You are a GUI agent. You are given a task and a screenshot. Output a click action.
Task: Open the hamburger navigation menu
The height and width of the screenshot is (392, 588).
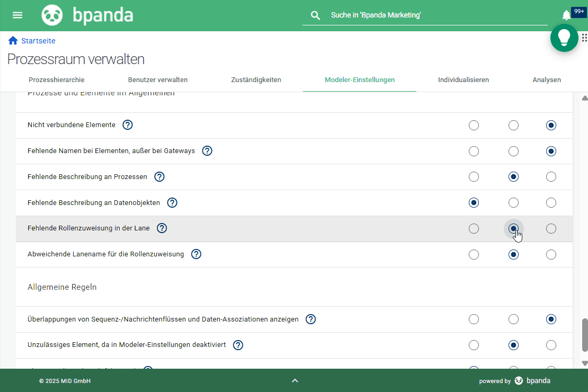[17, 15]
